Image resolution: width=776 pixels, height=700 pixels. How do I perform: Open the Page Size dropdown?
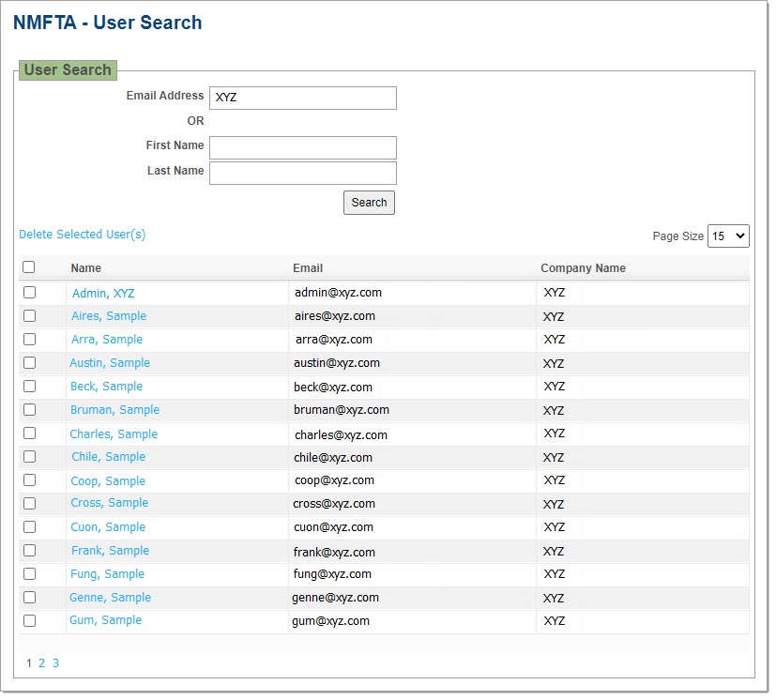point(728,236)
